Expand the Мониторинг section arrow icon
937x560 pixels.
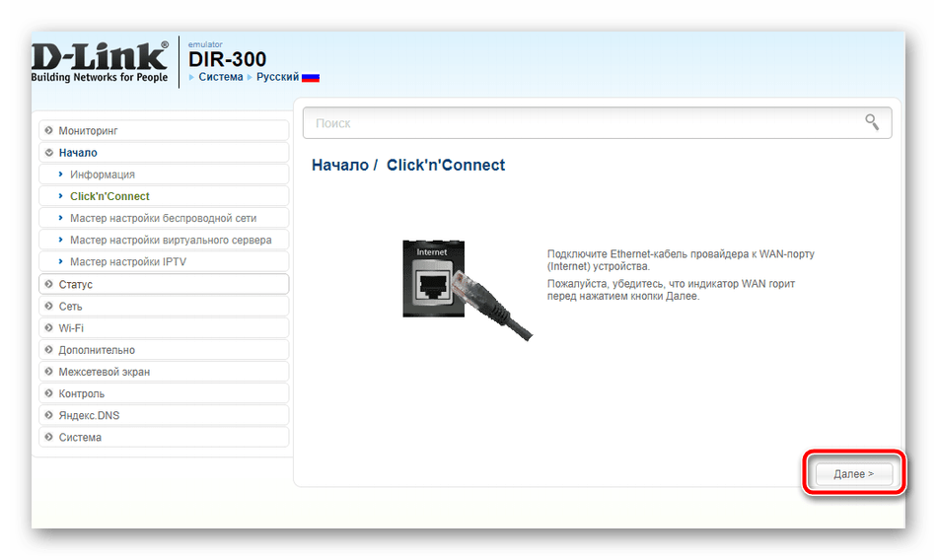[x=49, y=130]
